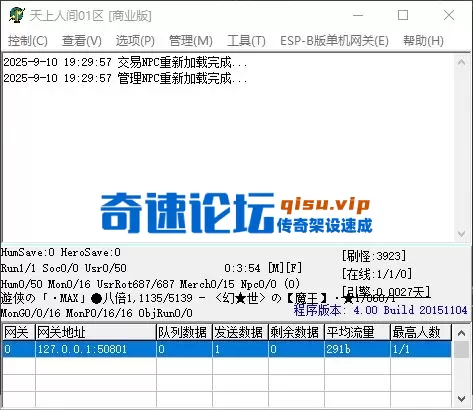
Task: Click the 291b average traffic cell
Action: [357, 349]
